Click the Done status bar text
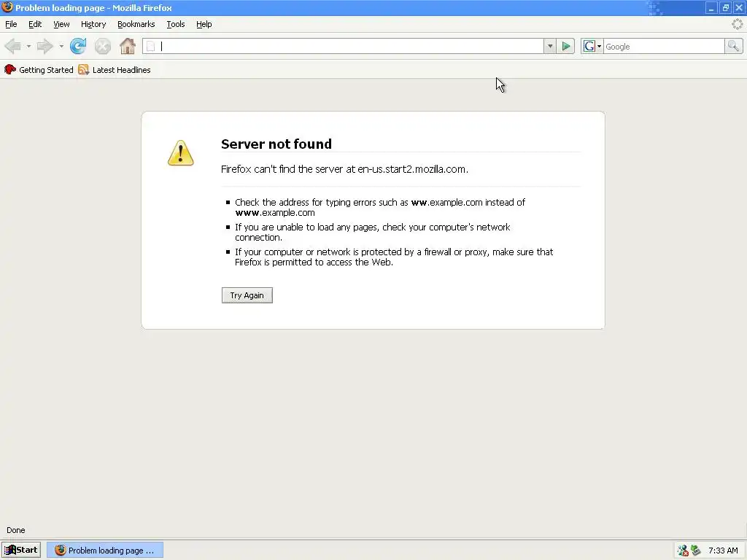Screen dimensions: 747x560 pyautogui.click(x=16, y=530)
